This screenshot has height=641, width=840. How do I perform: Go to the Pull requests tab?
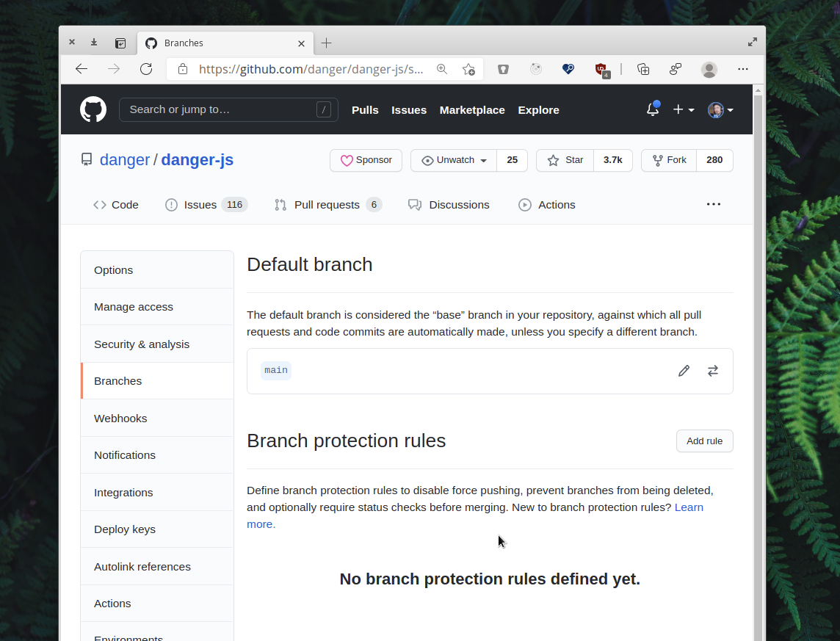(326, 205)
